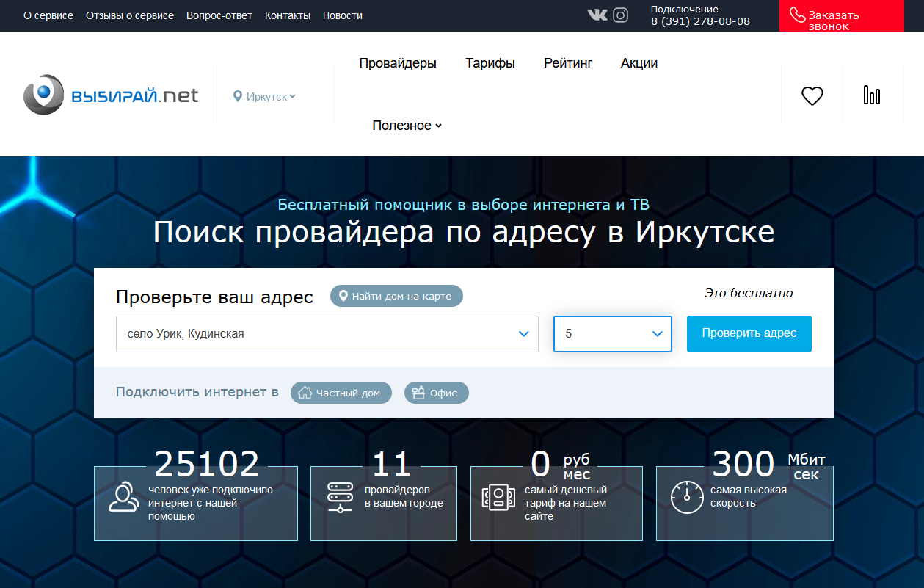Go to the Тарифы menu section
The height and width of the screenshot is (588, 924).
490,63
